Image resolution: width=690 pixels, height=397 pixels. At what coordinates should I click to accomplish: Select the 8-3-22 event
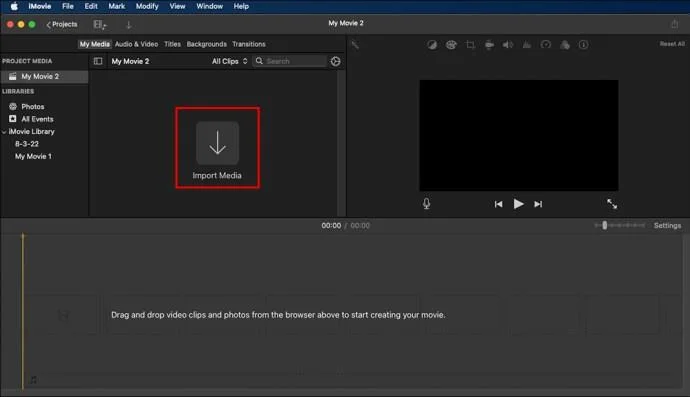click(26, 144)
